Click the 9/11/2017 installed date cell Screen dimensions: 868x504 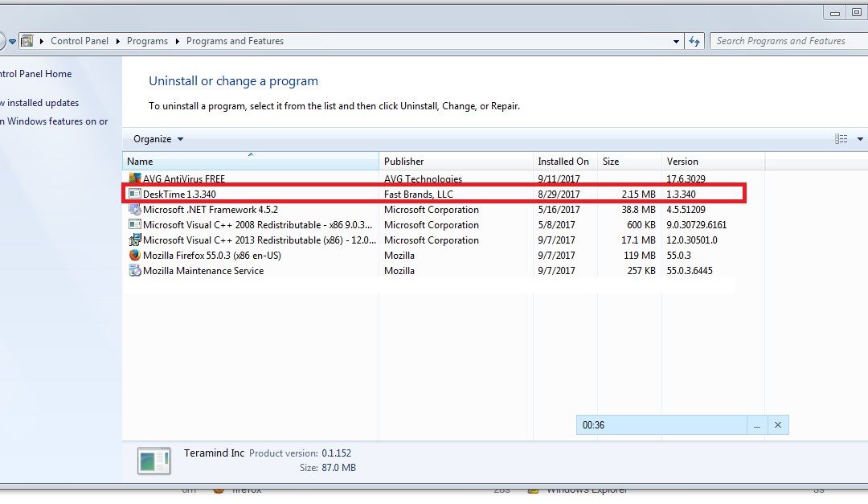click(x=559, y=179)
